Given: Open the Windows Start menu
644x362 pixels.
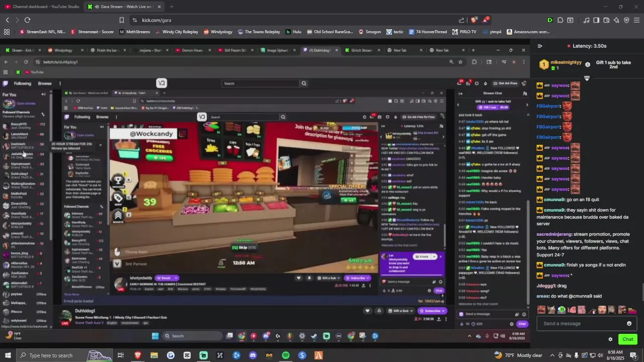Looking at the screenshot, I should click(x=8, y=355).
